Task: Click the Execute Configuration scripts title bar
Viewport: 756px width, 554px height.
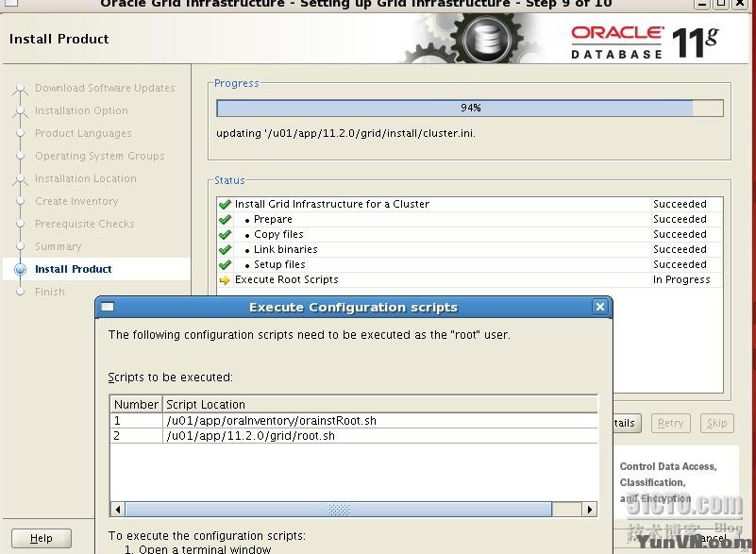Action: coord(353,307)
